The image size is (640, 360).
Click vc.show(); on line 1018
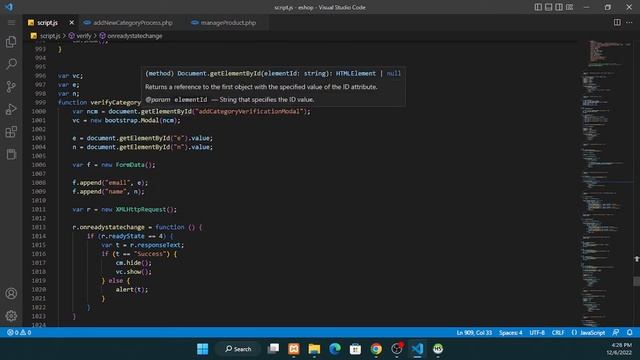133,271
